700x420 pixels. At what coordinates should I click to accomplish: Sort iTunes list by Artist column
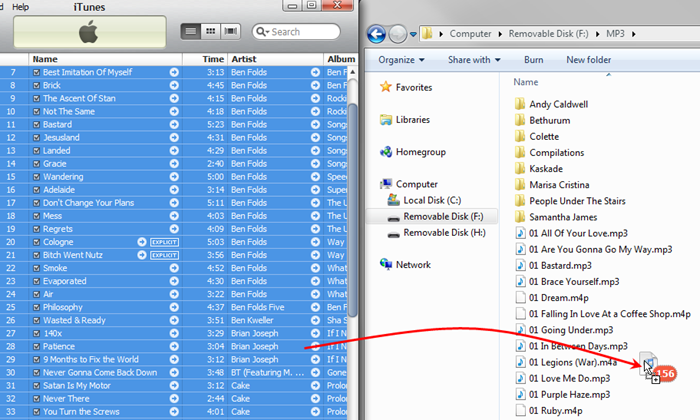tap(275, 59)
